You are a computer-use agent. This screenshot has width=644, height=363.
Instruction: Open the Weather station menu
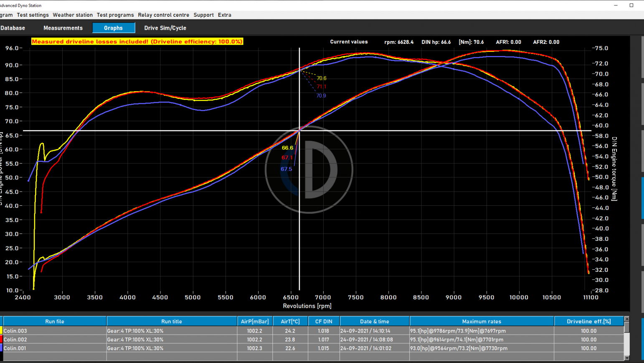coord(73,15)
